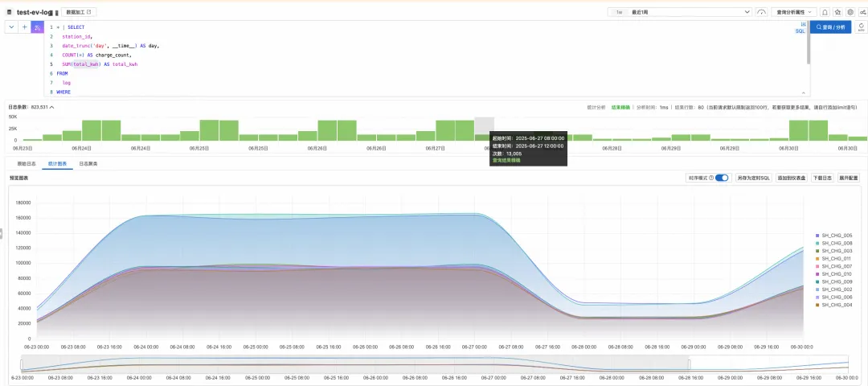This screenshot has width=868, height=386.
Task: Click 查询结果精确 link in histogram tooltip
Action: [x=505, y=160]
